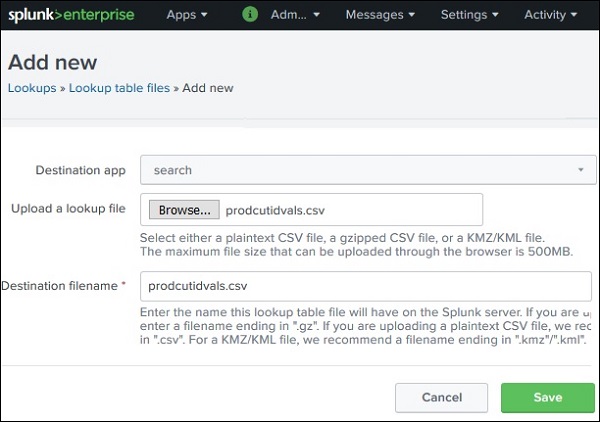600x422 pixels.
Task: Click the 'Destination app' field label
Action: (x=81, y=170)
